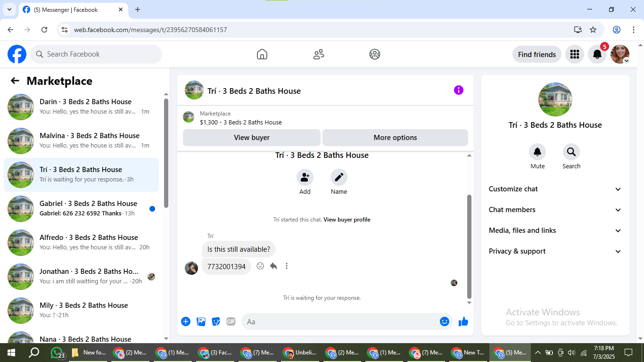
Task: Click the chat list scrollbar
Action: coord(166,153)
